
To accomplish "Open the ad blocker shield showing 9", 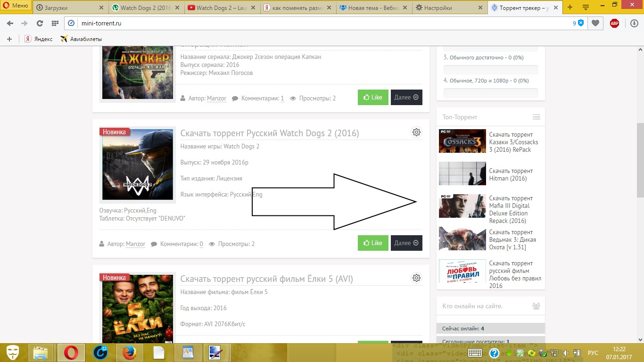I will [578, 23].
